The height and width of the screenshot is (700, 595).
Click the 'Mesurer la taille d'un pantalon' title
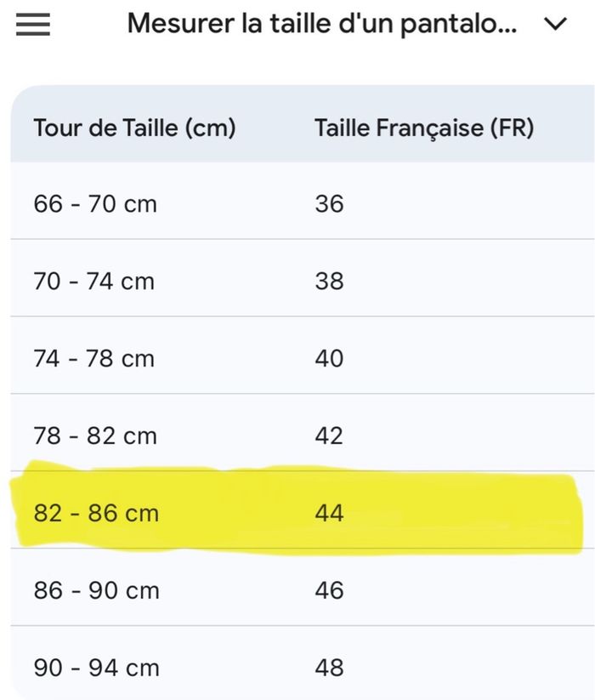321,24
